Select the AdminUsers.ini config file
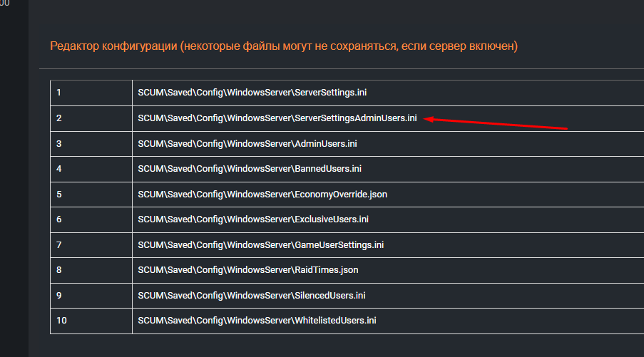644x357 pixels. (x=247, y=143)
